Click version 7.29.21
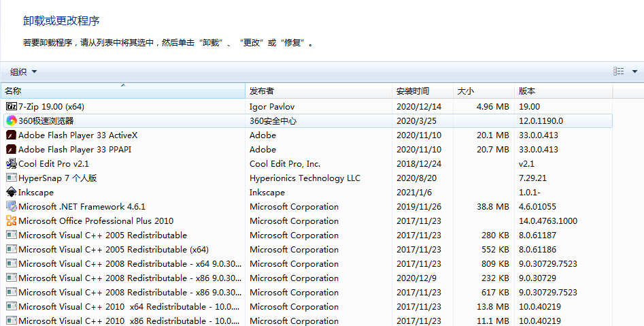The width and height of the screenshot is (644, 326). pyautogui.click(x=532, y=178)
